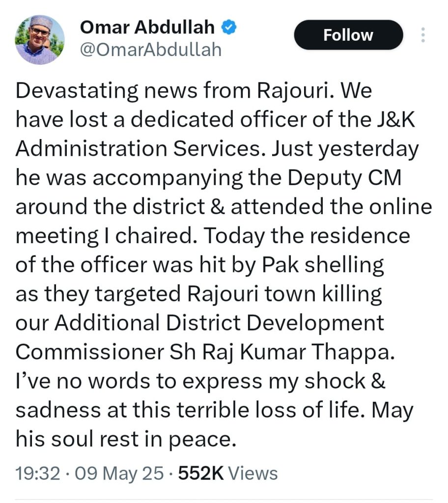Open the @OmarAbdullah handle link
Viewport: 448px width, 503px height.
150,49
